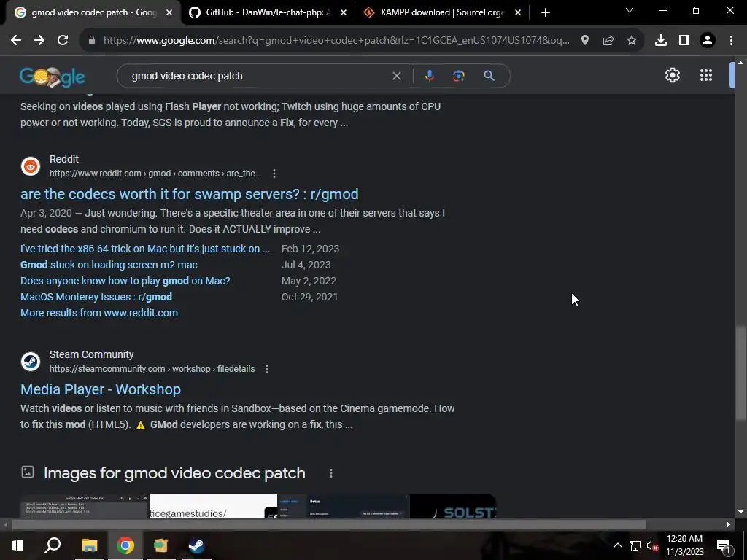The height and width of the screenshot is (560, 747).
Task: Bookmark this page with the star icon
Action: (x=632, y=41)
